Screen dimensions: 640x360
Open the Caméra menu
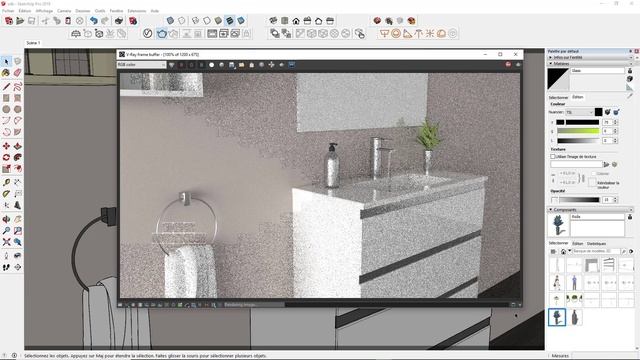[x=64, y=11]
